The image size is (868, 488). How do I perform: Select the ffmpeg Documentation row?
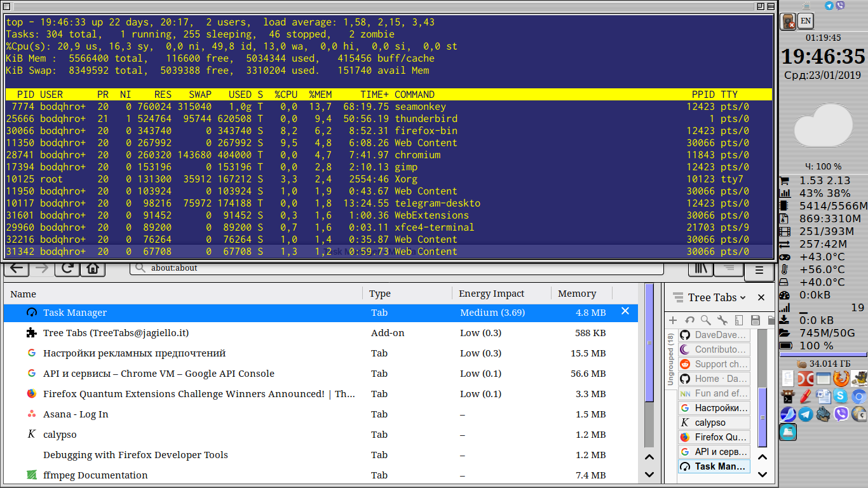pos(321,475)
